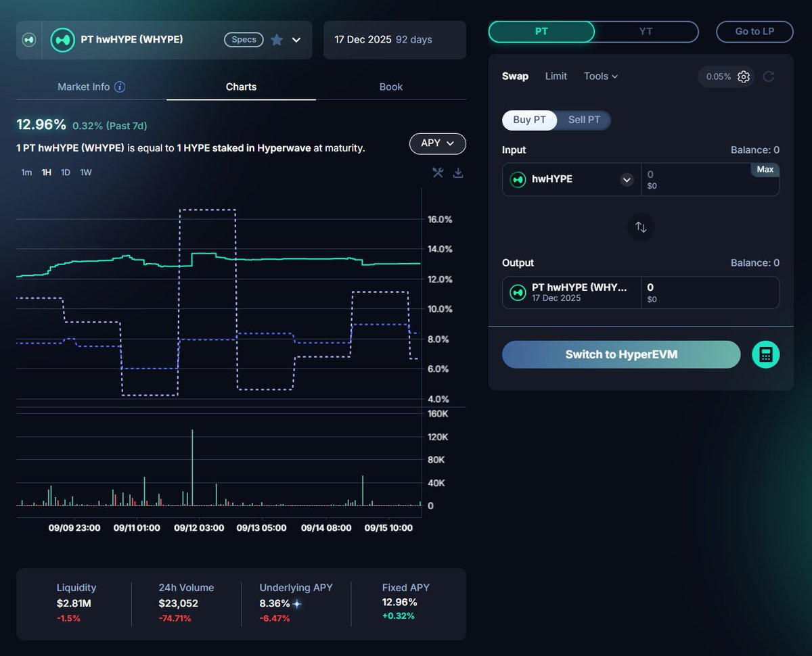Click the -6.47% underlying APY change

tap(275, 618)
